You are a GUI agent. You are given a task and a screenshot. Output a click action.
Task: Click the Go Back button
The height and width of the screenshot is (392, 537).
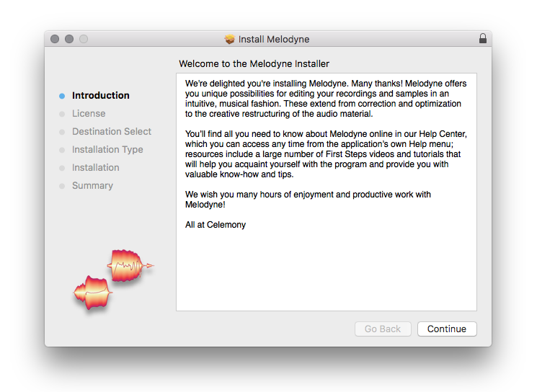(x=382, y=329)
